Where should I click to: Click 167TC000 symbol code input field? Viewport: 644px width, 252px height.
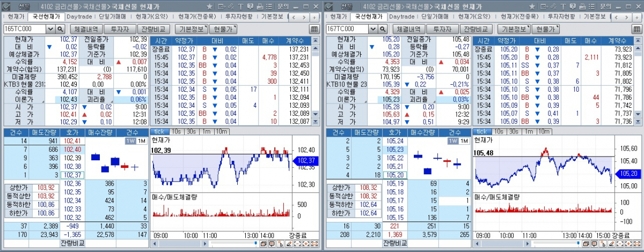click(x=347, y=29)
